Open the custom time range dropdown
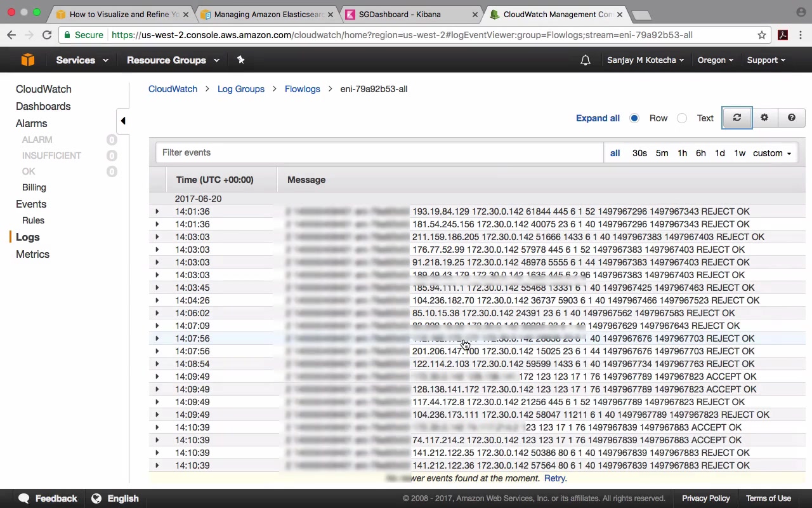The height and width of the screenshot is (508, 812). 772,153
